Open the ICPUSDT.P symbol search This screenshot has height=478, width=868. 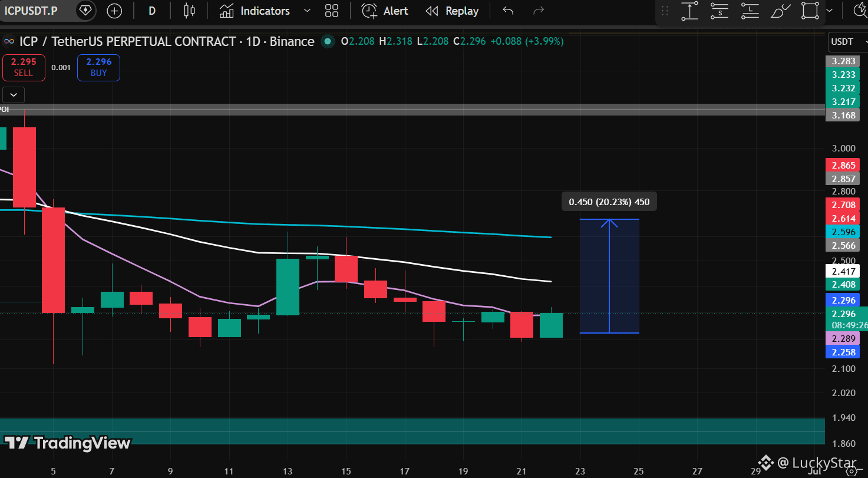tap(31, 11)
